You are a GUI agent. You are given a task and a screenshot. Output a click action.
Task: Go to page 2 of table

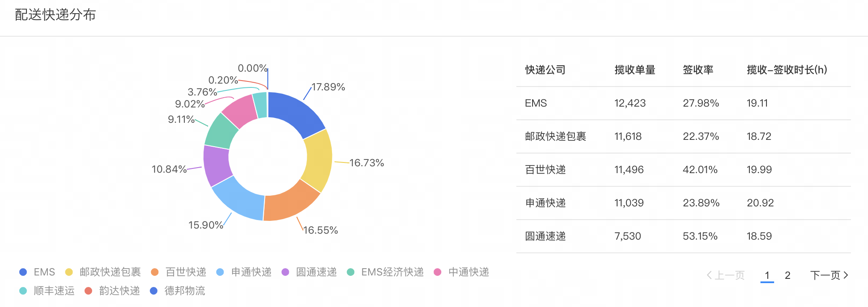point(787,275)
